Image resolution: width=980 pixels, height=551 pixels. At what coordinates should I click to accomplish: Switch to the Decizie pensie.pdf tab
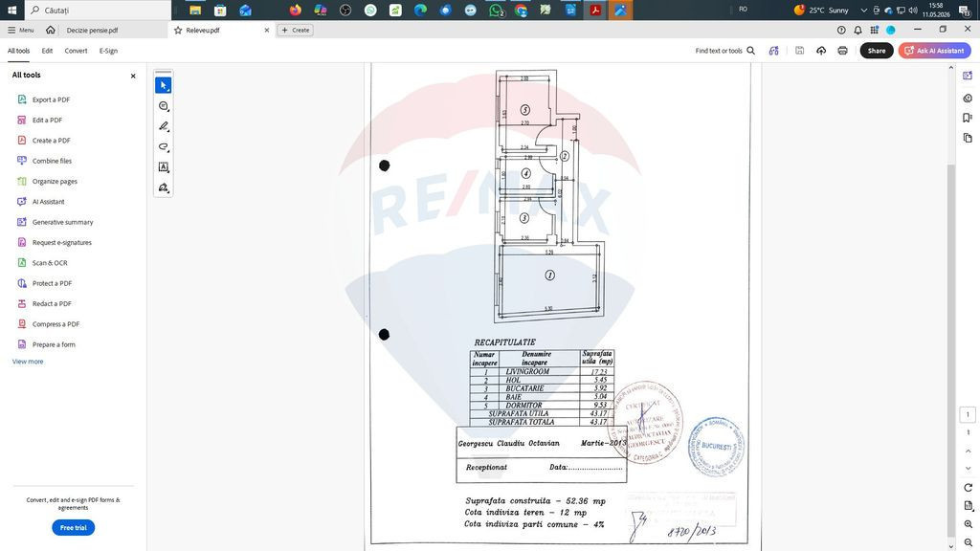pyautogui.click(x=92, y=30)
